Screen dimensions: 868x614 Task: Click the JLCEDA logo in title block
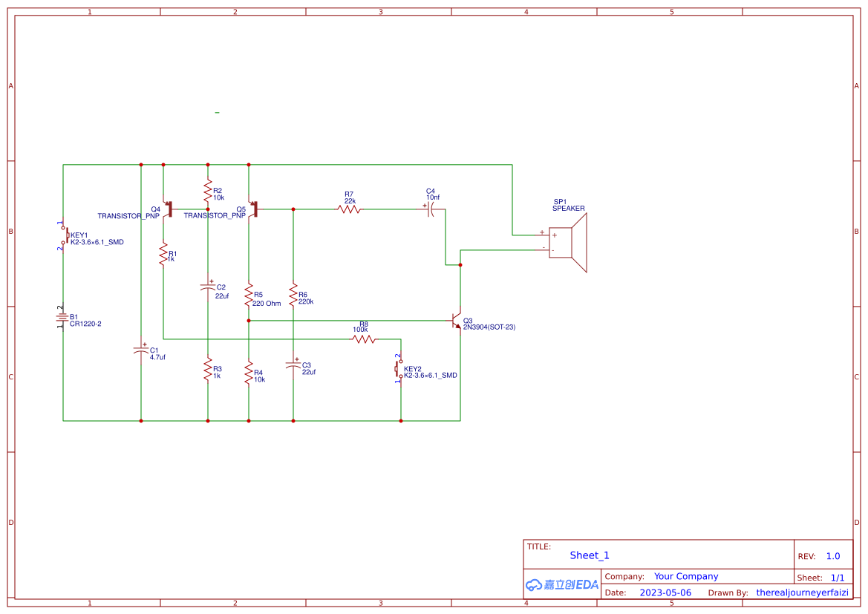coord(561,584)
